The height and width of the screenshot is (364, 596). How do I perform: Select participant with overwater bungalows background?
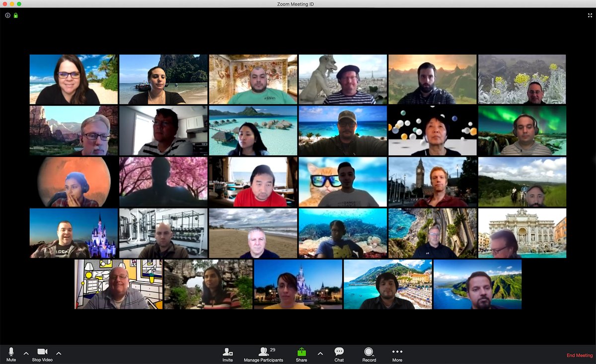pyautogui.click(x=253, y=131)
